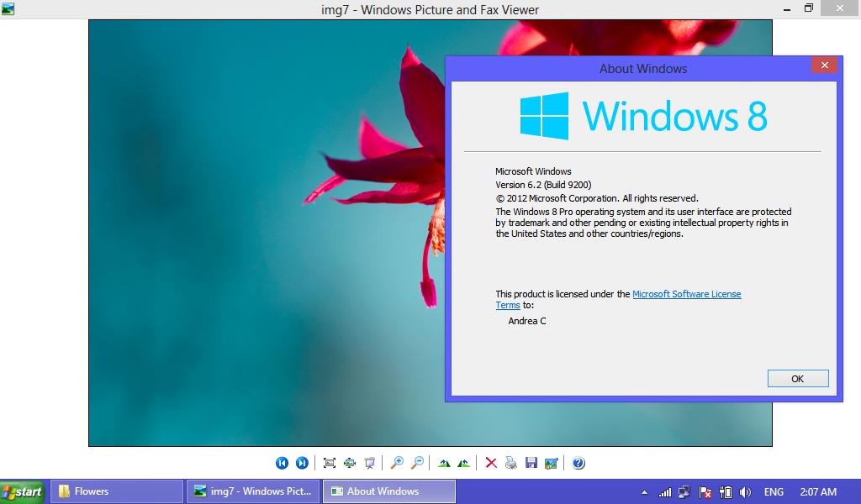Open Picture Viewer help
Image resolution: width=861 pixels, height=504 pixels.
(578, 463)
